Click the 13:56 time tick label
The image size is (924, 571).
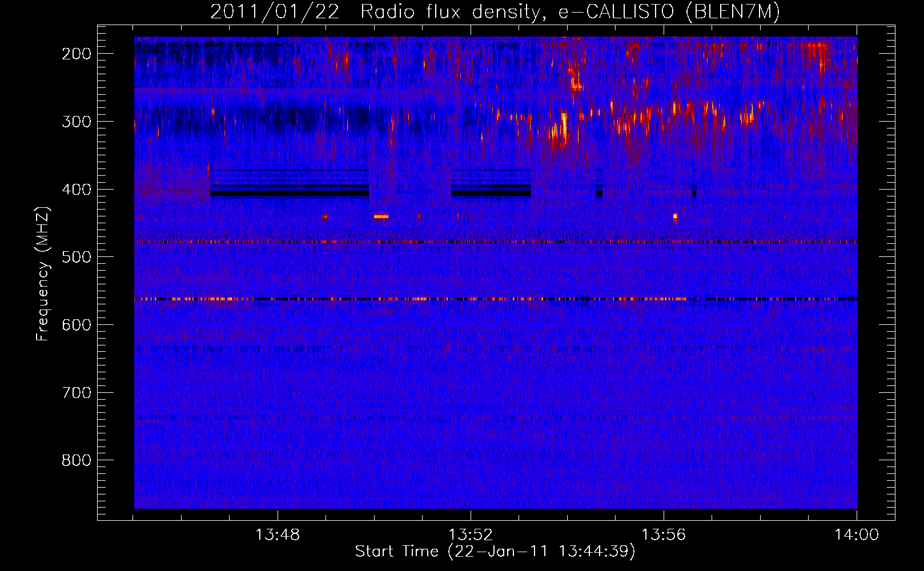664,535
